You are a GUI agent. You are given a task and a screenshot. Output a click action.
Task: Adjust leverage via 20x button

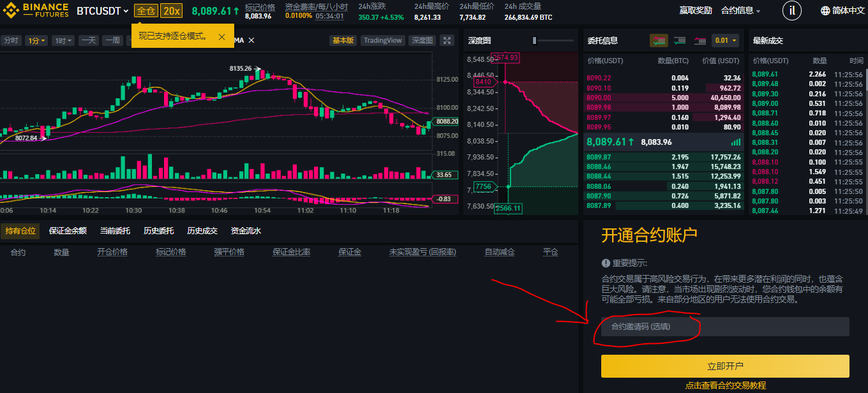click(170, 11)
